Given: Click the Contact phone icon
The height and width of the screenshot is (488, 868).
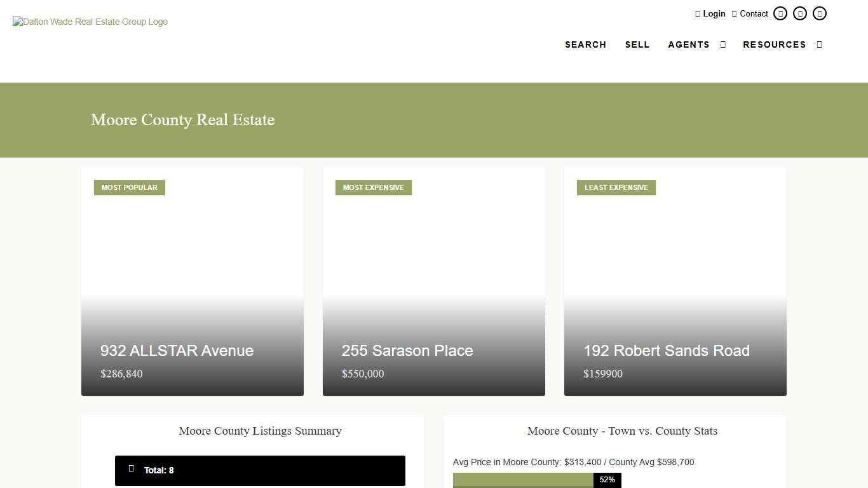Looking at the screenshot, I should [x=735, y=13].
